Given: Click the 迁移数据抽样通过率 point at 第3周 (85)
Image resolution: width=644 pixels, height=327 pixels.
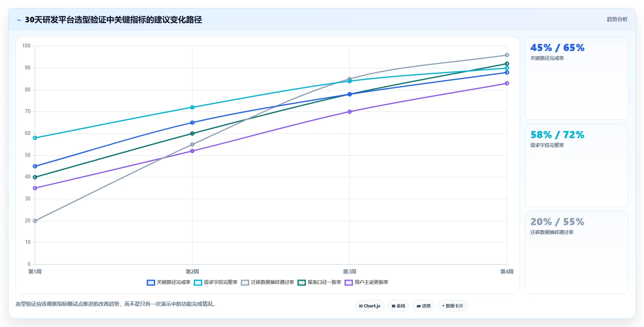Looking at the screenshot, I should (350, 79).
